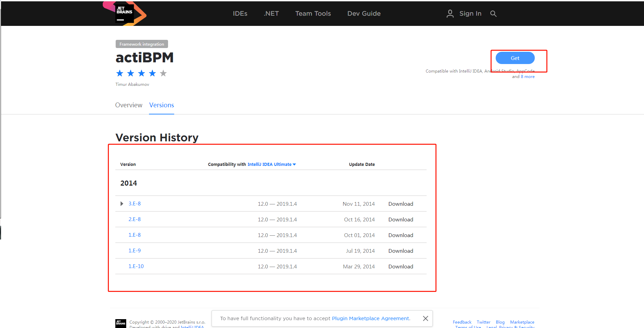Image resolution: width=644 pixels, height=328 pixels.
Task: Rate with the fourth star
Action: point(152,73)
